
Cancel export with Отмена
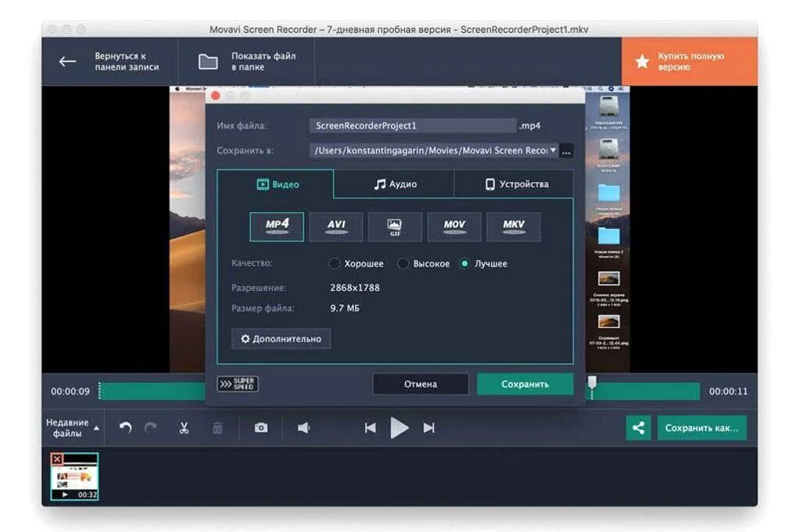421,384
